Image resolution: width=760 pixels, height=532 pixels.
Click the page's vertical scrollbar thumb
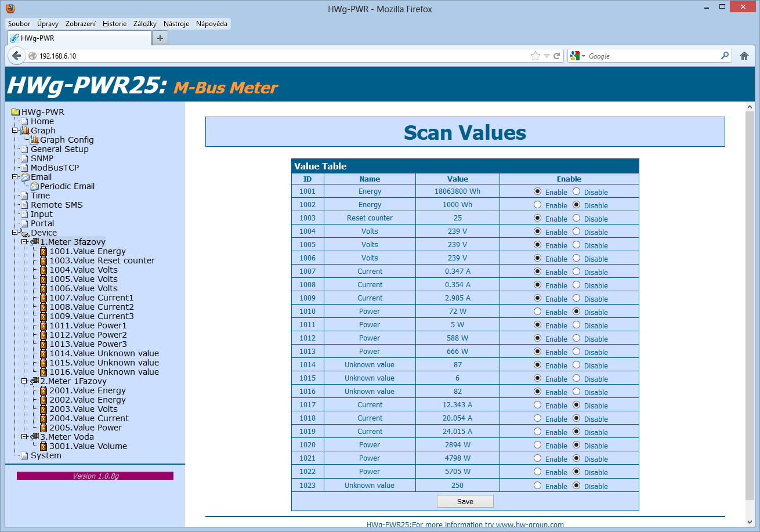coord(750,306)
